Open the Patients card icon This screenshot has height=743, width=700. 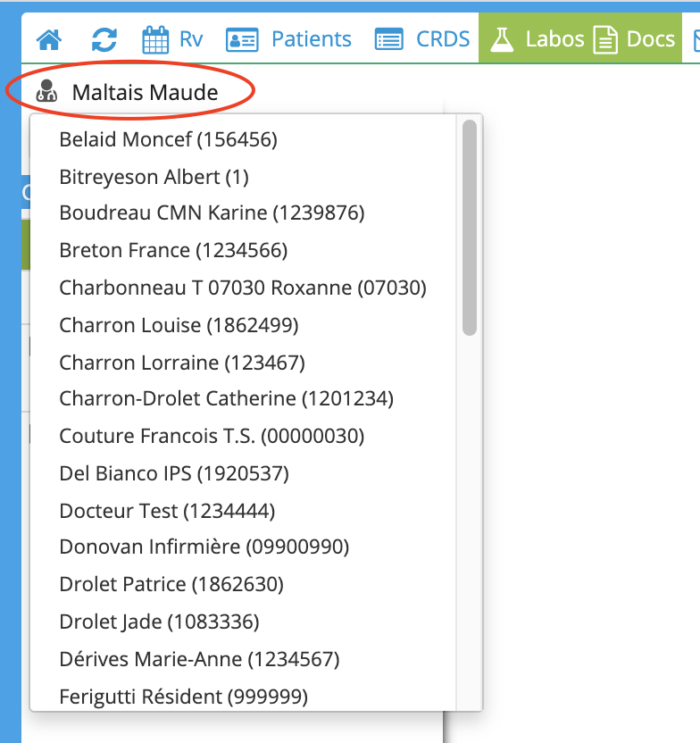(x=242, y=39)
